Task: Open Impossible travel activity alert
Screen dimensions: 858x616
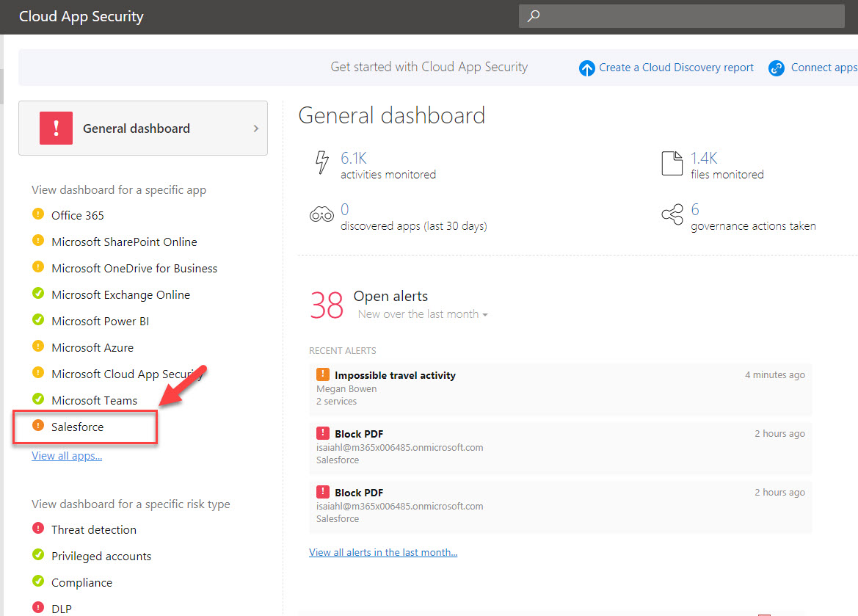Action: coord(560,389)
